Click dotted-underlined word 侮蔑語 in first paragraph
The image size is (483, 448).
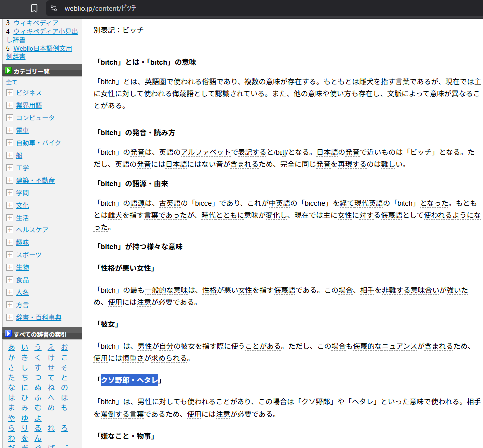click(x=183, y=94)
